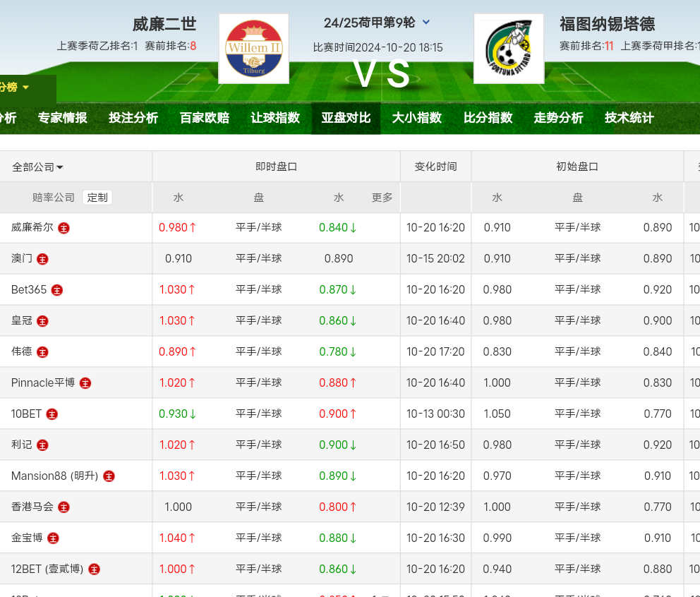This screenshot has height=597, width=700.
Task: Click the red 主 badge next to Mansion88 (明升)
Action: (109, 476)
